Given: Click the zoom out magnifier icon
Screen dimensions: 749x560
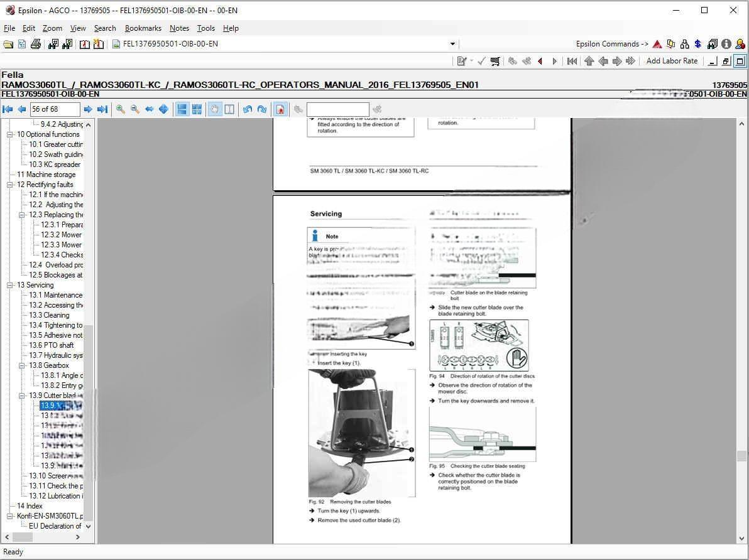Looking at the screenshot, I should pos(134,109).
